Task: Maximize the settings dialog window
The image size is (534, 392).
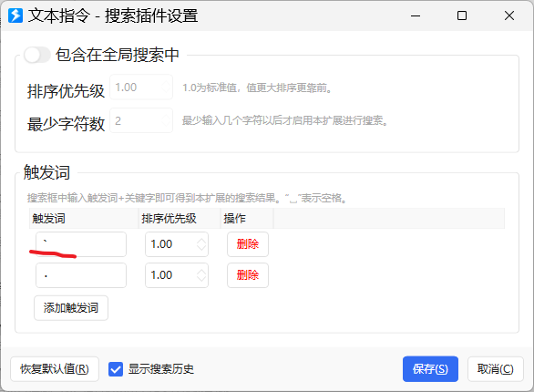Action: tap(462, 15)
